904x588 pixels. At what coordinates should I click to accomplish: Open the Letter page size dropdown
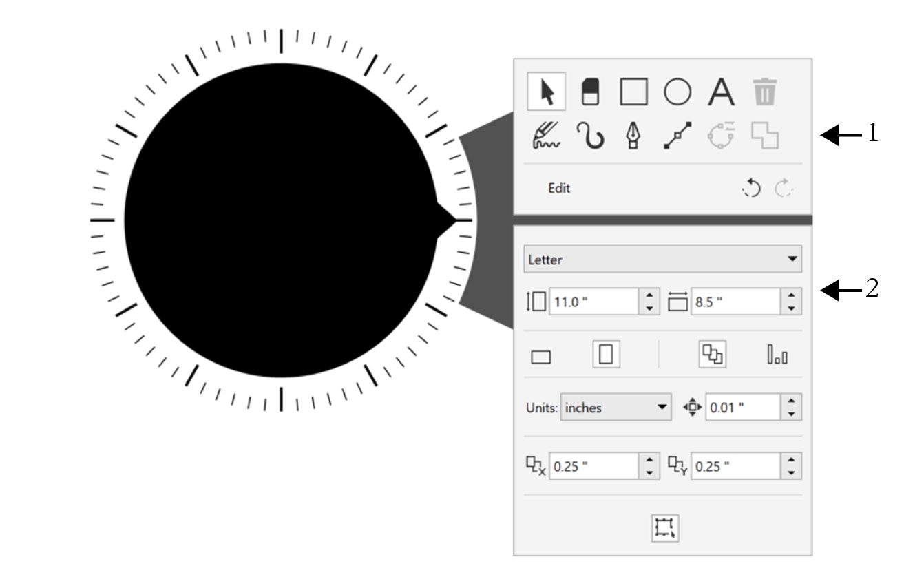662,260
